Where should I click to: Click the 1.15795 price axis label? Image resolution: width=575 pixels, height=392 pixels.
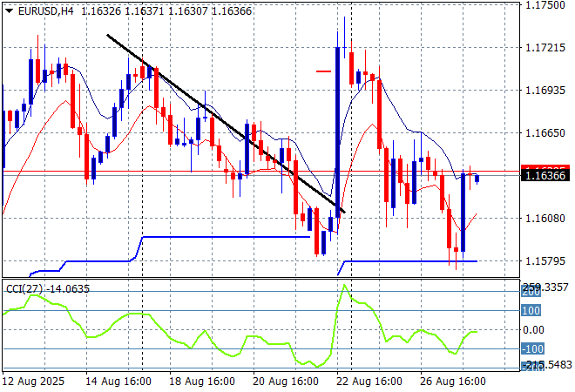[545, 261]
